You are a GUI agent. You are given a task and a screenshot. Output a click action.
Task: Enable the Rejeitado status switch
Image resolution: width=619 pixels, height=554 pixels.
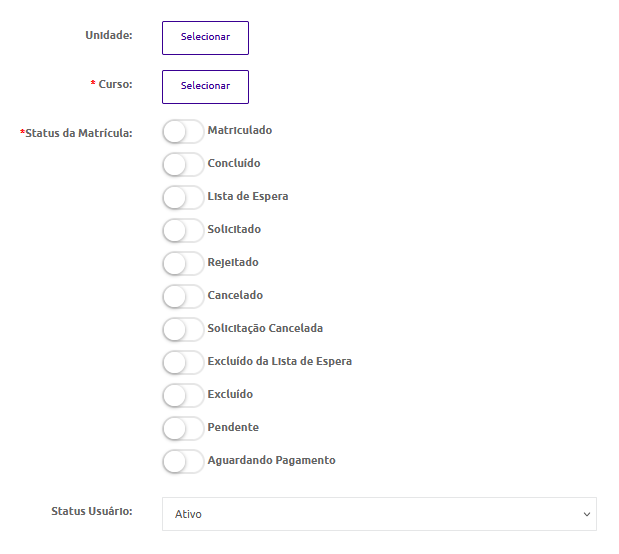tap(183, 263)
